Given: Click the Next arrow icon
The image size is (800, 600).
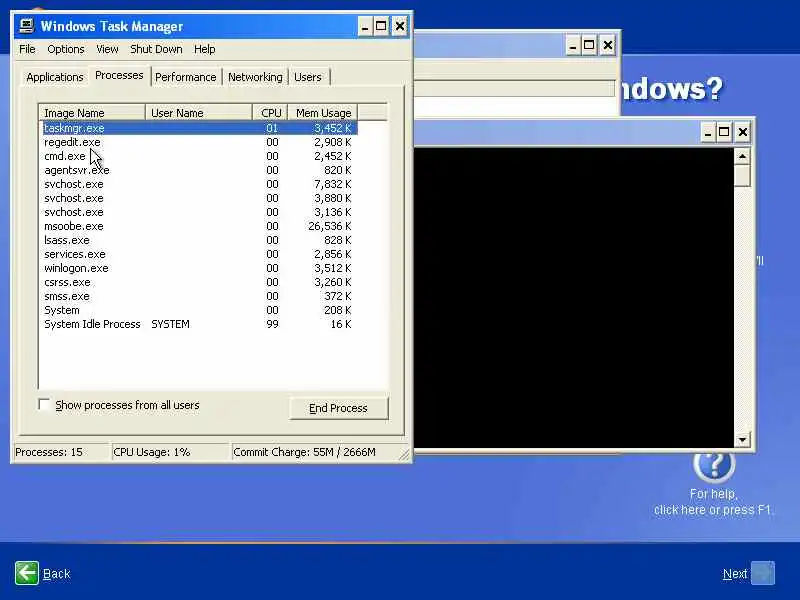Looking at the screenshot, I should [x=763, y=573].
